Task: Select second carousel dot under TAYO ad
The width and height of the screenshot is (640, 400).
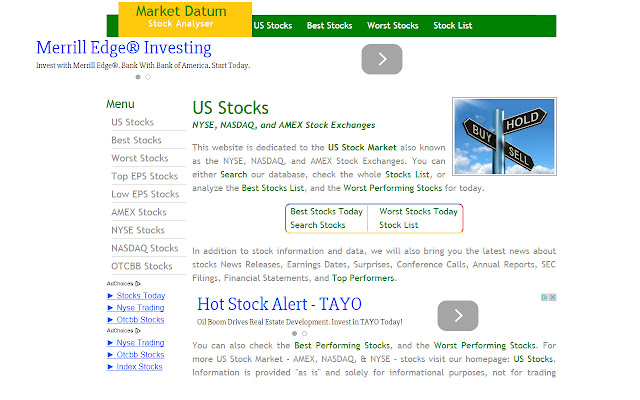Action: click(304, 333)
